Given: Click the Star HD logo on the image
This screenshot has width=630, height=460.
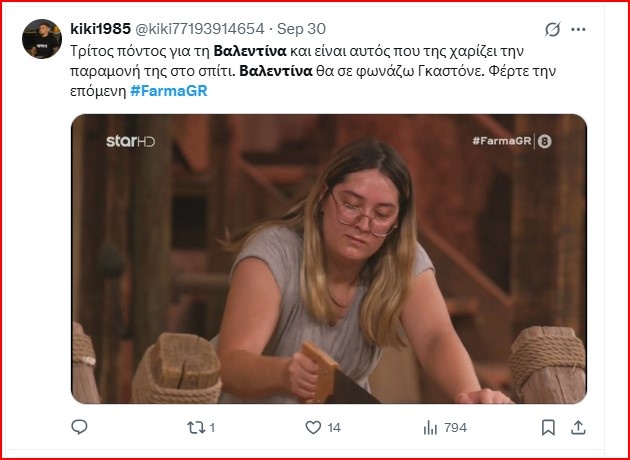Looking at the screenshot, I should point(130,141).
